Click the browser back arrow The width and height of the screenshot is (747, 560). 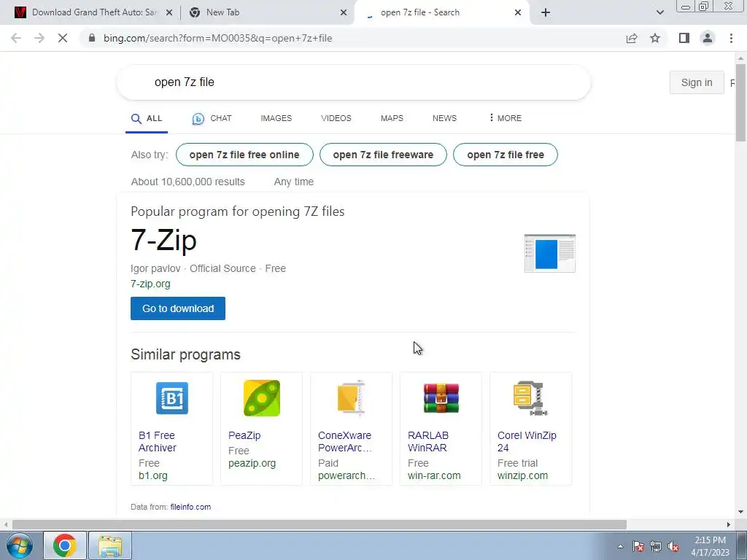point(16,38)
